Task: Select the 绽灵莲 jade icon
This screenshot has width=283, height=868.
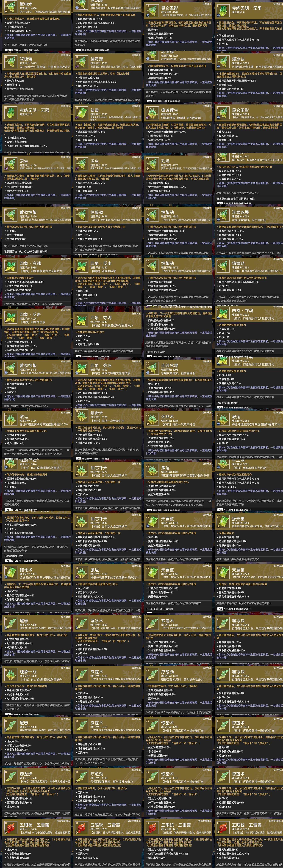Action: pyautogui.click(x=81, y=61)
